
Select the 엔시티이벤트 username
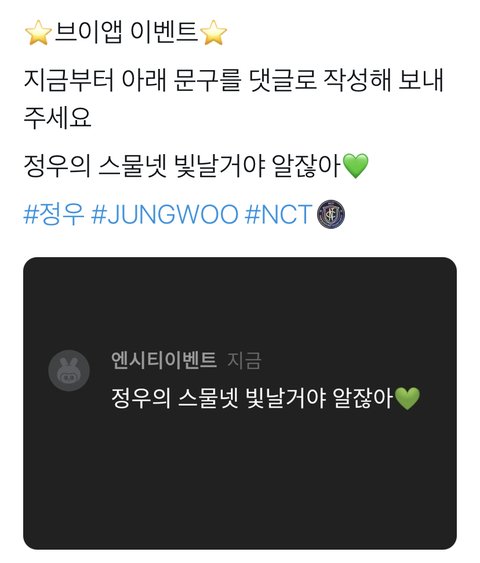[164, 360]
